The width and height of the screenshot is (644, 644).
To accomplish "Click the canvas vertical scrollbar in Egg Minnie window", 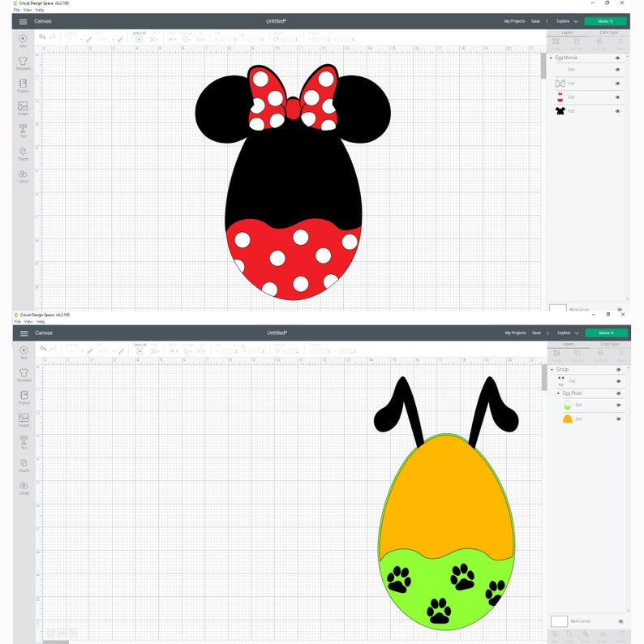I will click(x=543, y=67).
